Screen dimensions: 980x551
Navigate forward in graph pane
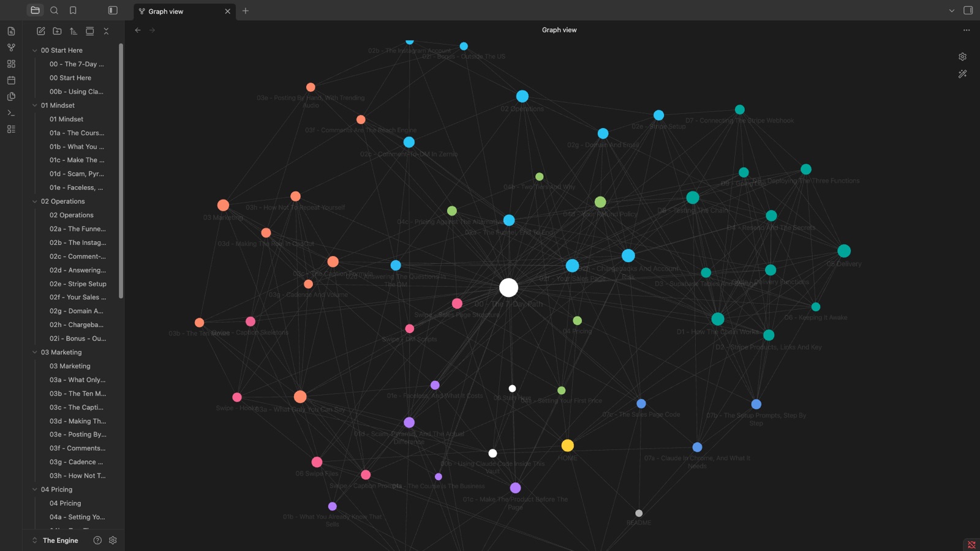(x=153, y=30)
